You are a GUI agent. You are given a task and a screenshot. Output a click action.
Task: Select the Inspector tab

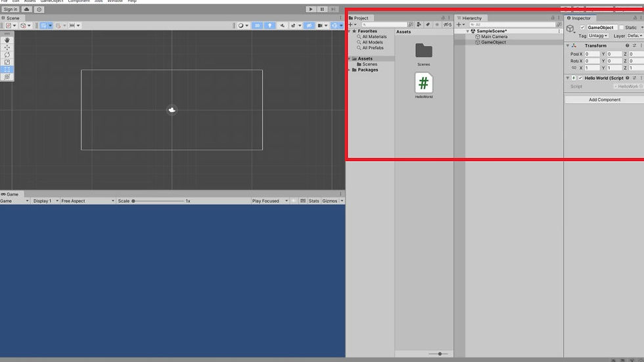tap(579, 18)
